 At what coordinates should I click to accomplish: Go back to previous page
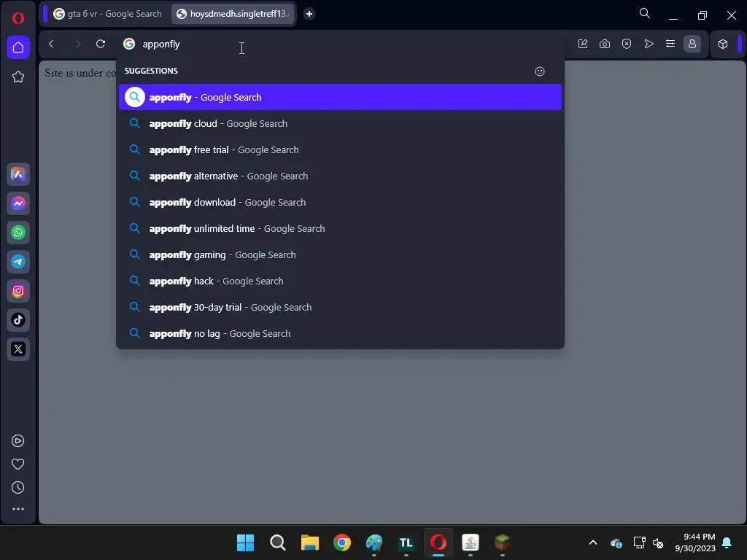pos(52,44)
